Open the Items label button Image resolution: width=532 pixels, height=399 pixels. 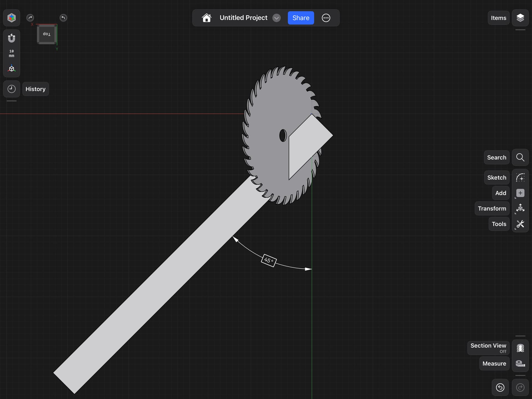(x=498, y=18)
